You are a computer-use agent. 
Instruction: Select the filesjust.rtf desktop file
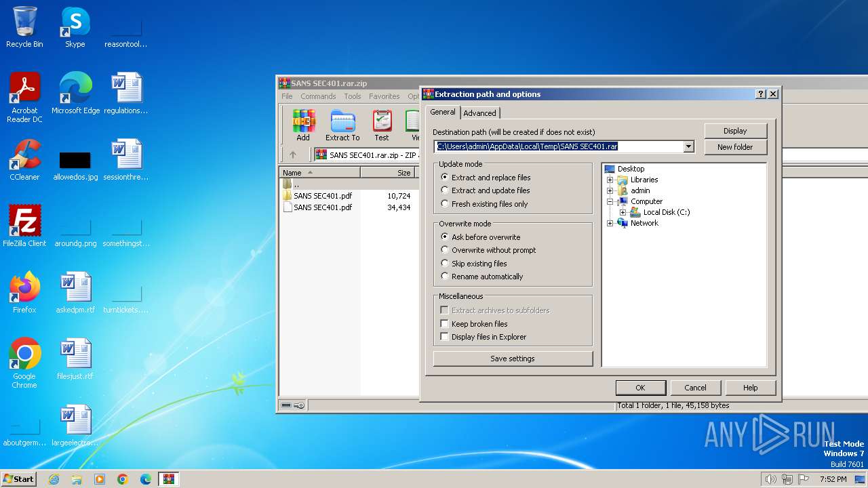pyautogui.click(x=75, y=359)
